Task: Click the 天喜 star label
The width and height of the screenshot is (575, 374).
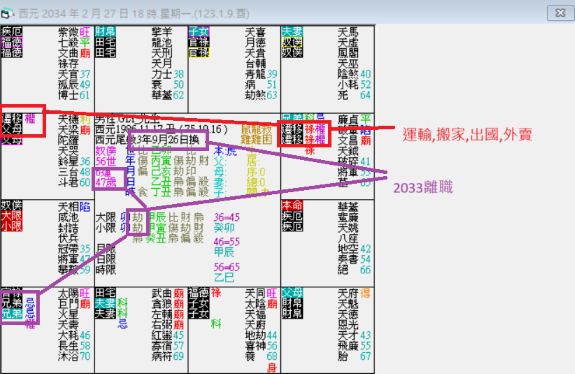Action: coord(255,32)
